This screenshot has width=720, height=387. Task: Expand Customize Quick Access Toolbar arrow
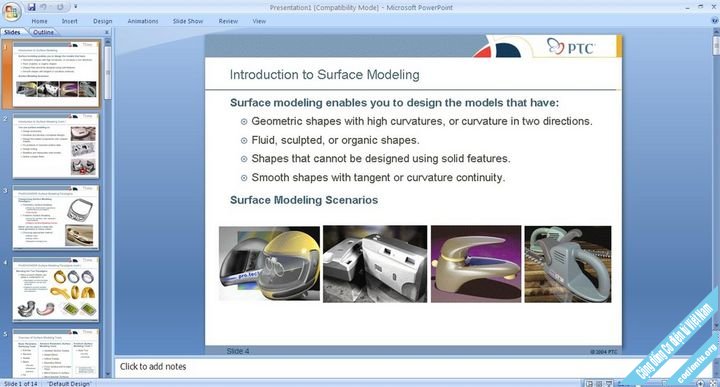pos(75,7)
